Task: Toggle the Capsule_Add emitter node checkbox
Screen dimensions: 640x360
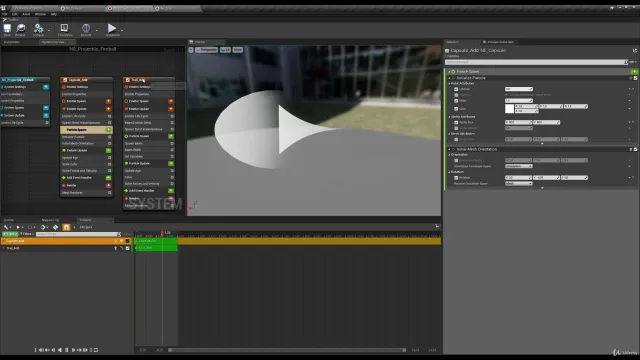Action: [64, 80]
